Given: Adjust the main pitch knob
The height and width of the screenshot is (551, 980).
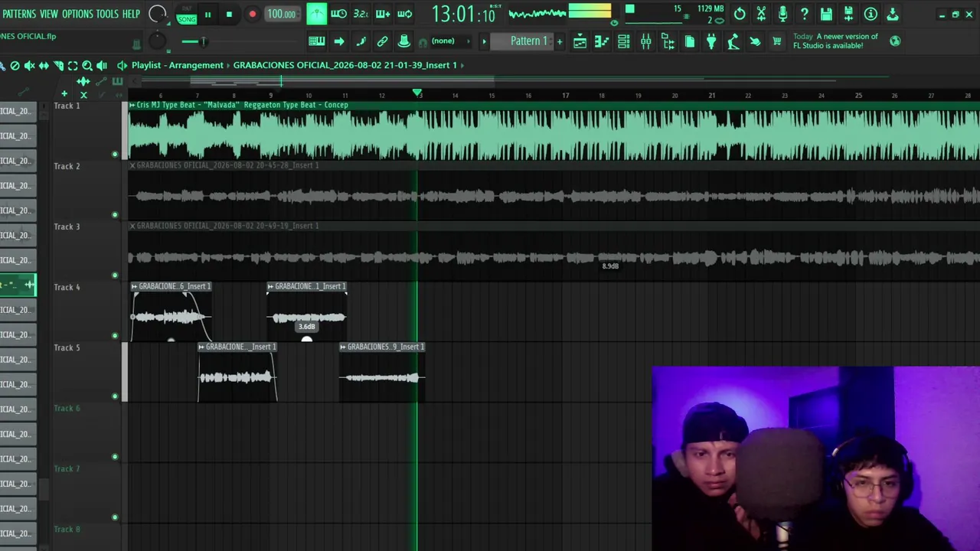Looking at the screenshot, I should [x=156, y=41].
